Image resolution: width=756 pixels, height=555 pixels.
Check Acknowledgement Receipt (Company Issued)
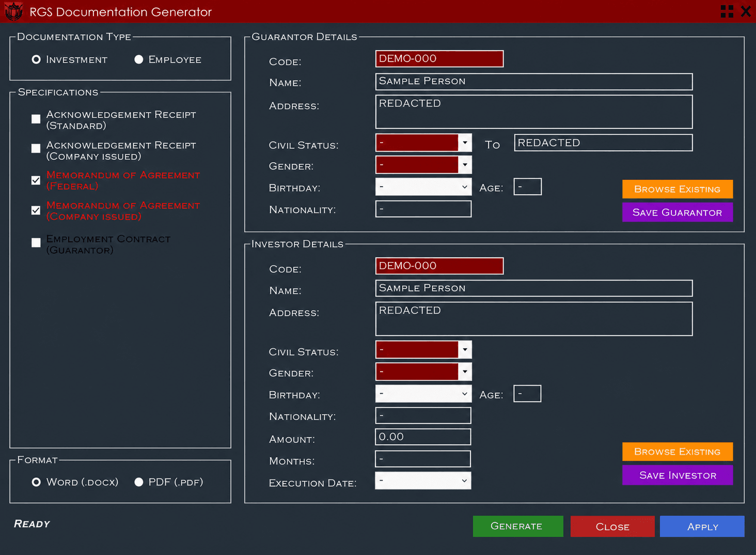click(36, 148)
